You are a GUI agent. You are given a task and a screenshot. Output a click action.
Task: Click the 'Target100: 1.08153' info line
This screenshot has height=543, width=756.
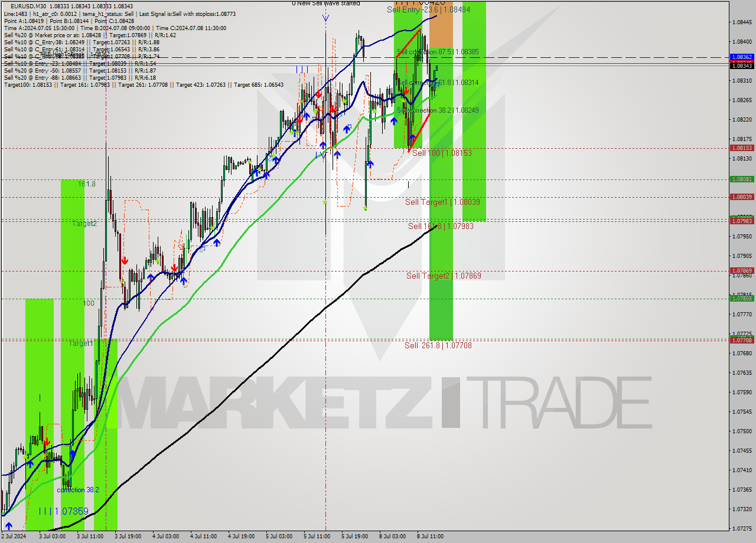144,85
